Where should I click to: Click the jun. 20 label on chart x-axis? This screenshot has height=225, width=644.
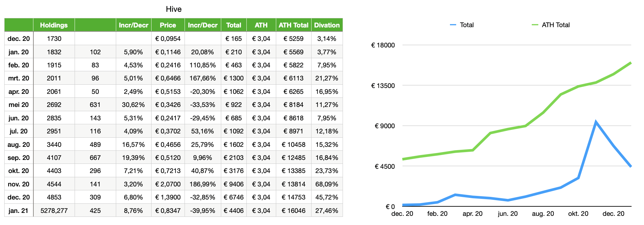(508, 214)
